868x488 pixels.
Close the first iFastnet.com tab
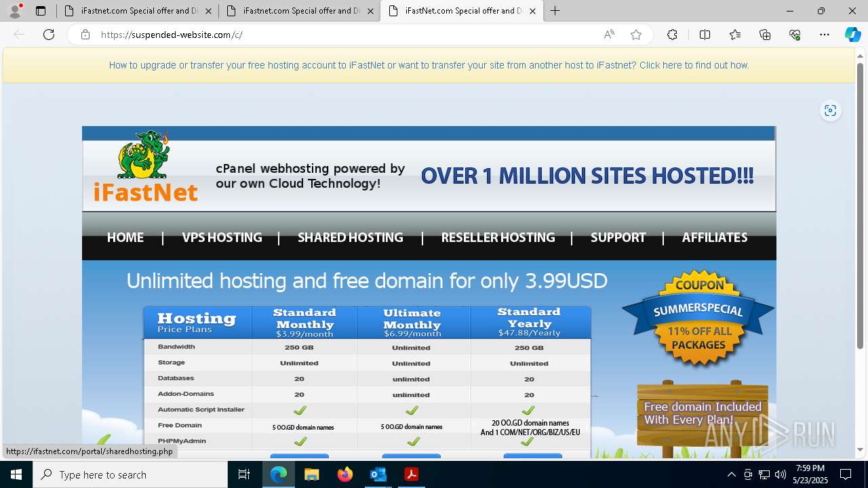208,11
